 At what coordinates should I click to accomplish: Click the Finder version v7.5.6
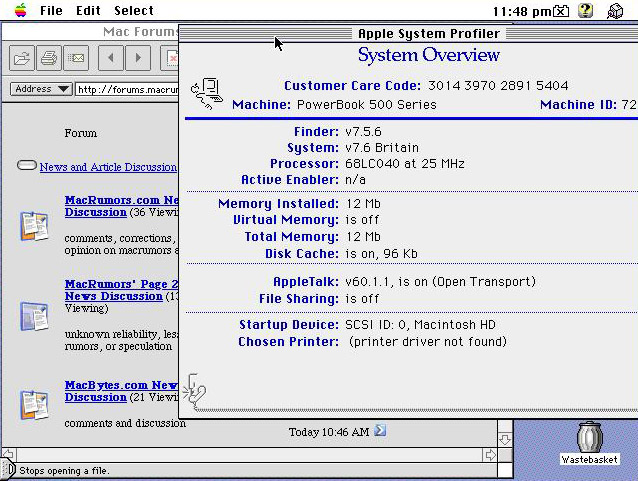pyautogui.click(x=363, y=132)
